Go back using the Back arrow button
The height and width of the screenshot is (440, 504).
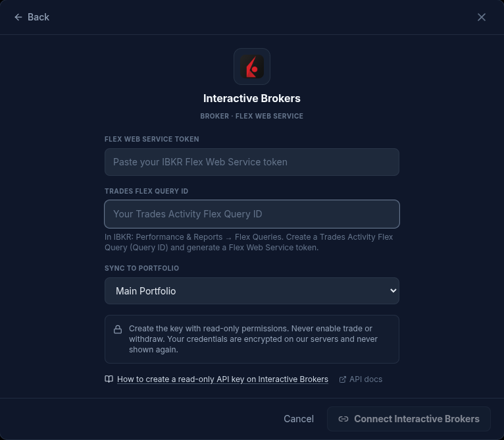32,17
